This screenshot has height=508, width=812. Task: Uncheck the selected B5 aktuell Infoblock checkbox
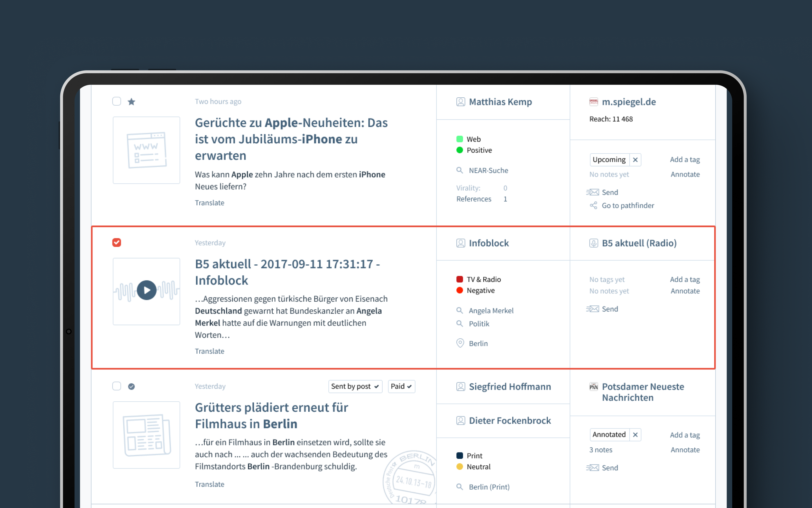[116, 243]
